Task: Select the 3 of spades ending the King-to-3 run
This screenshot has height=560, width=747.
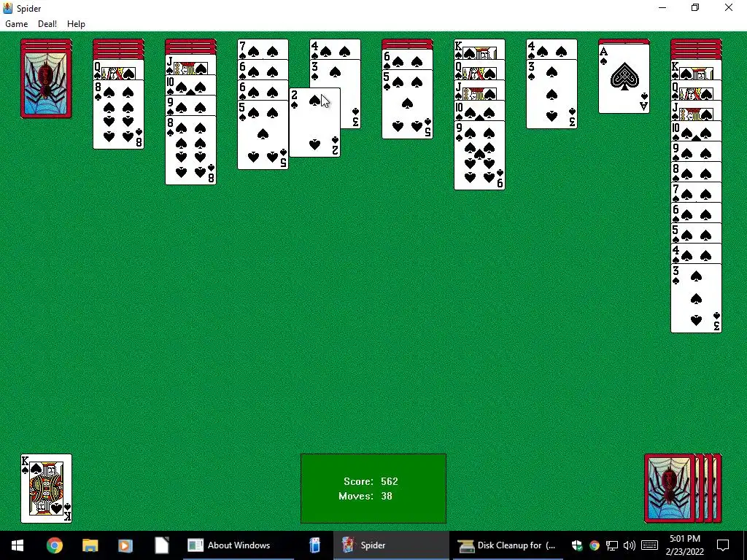Action: pyautogui.click(x=696, y=298)
